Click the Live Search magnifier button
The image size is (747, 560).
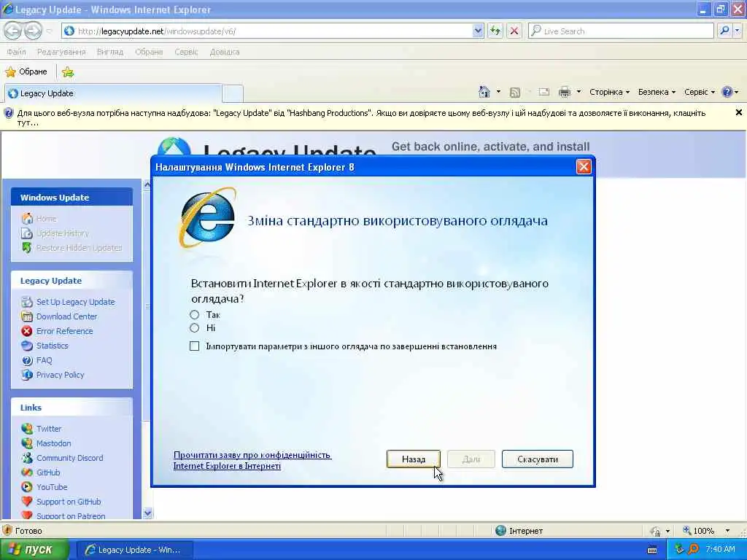point(724,31)
